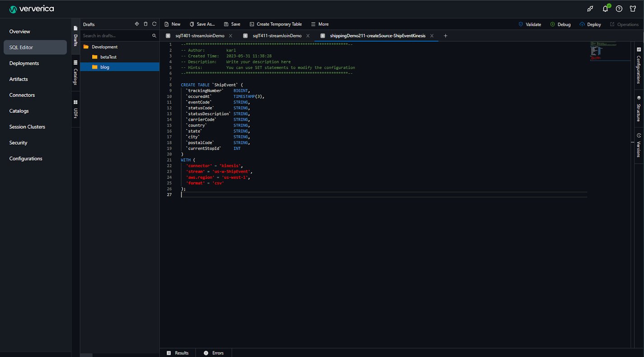Open the theme shirt icon
This screenshot has height=357, width=644.
pos(633,9)
